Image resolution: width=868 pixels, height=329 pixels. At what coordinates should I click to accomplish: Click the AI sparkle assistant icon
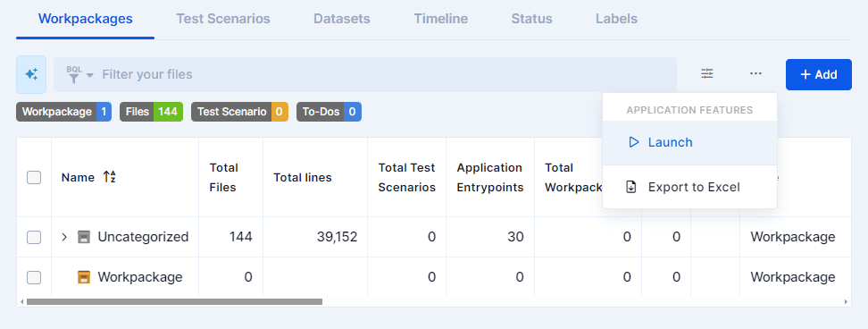coord(31,74)
